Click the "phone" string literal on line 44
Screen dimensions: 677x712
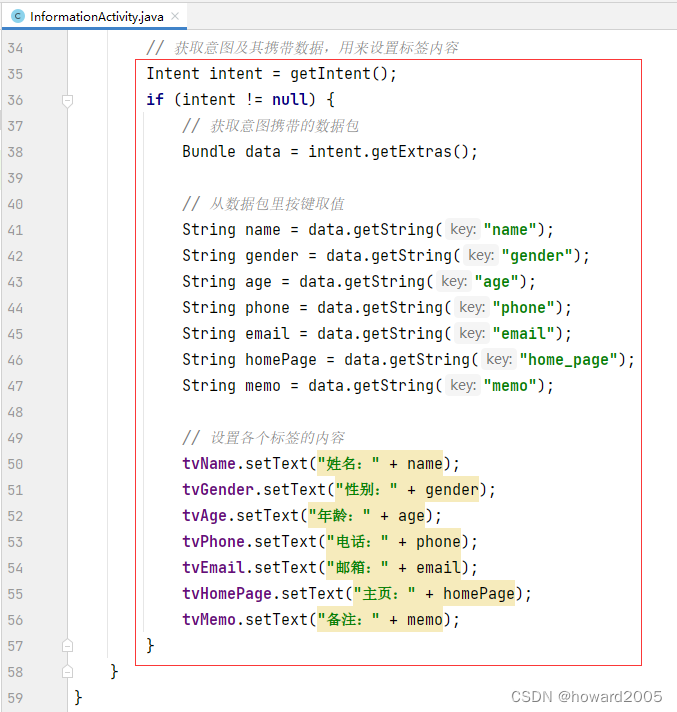[524, 308]
